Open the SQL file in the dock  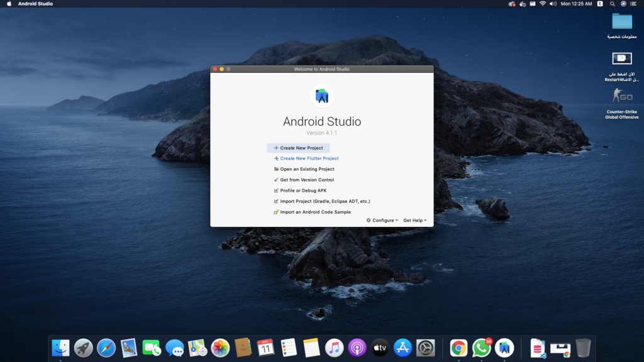point(538,348)
